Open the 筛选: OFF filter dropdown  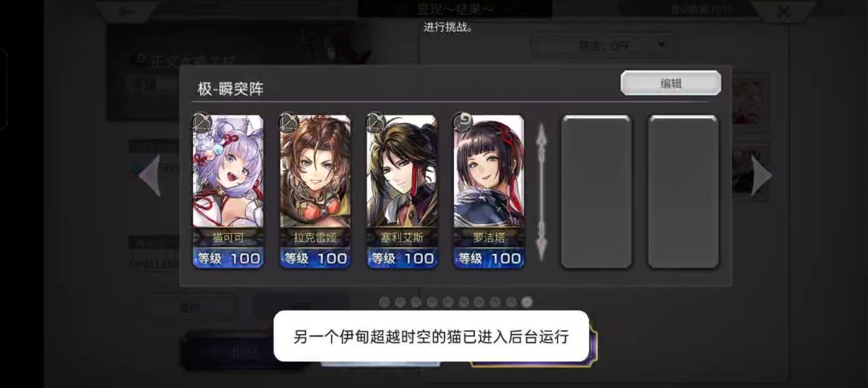(x=604, y=46)
